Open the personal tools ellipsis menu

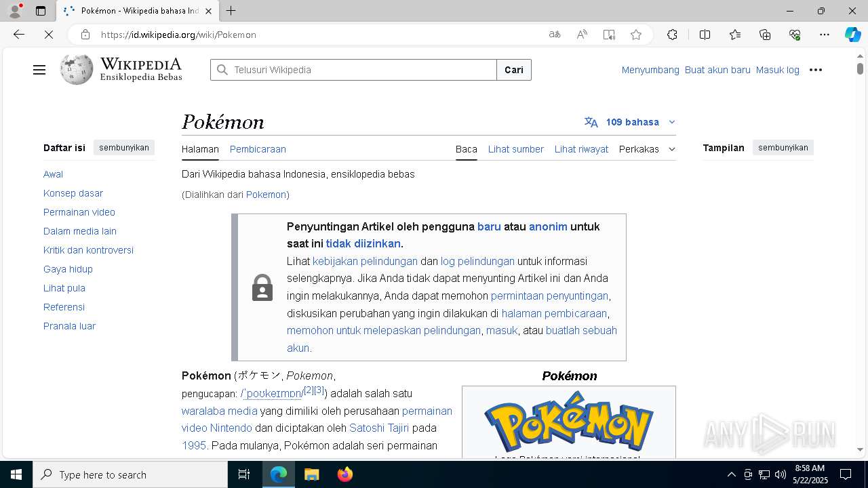click(816, 70)
